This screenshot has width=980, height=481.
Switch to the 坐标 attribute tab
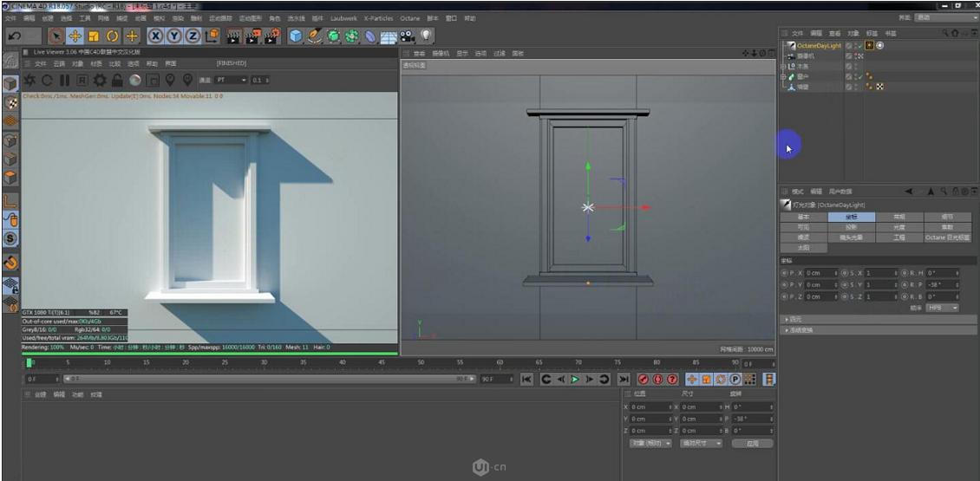click(x=852, y=217)
